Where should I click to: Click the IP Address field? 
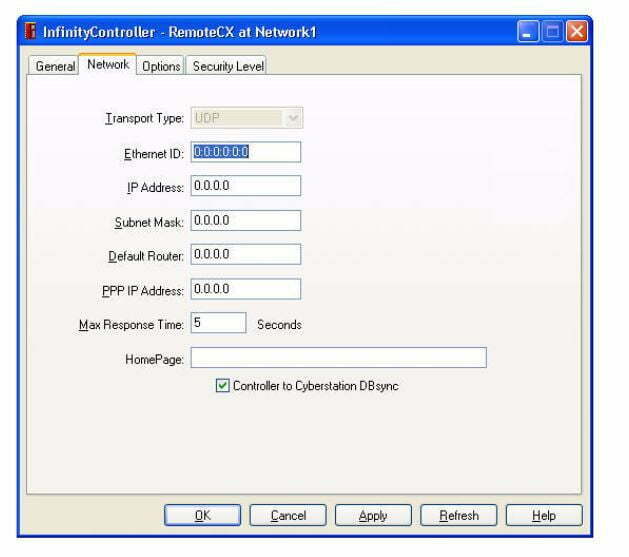point(246,186)
